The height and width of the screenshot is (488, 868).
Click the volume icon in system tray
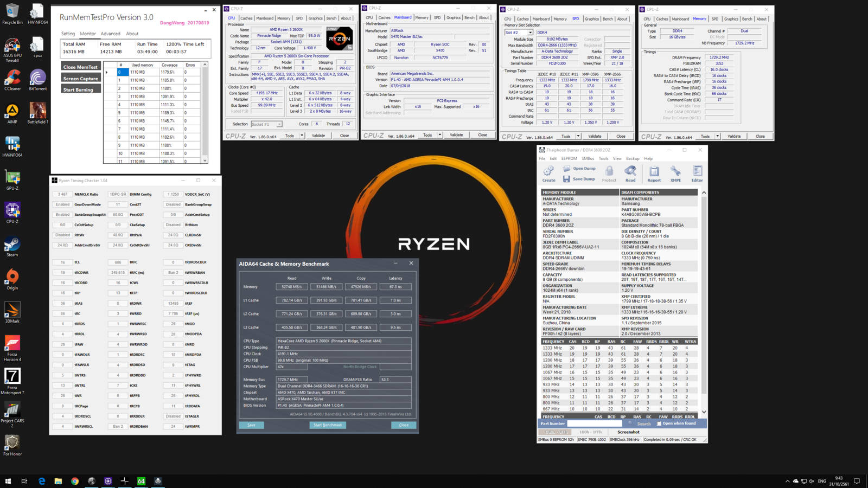click(x=812, y=481)
